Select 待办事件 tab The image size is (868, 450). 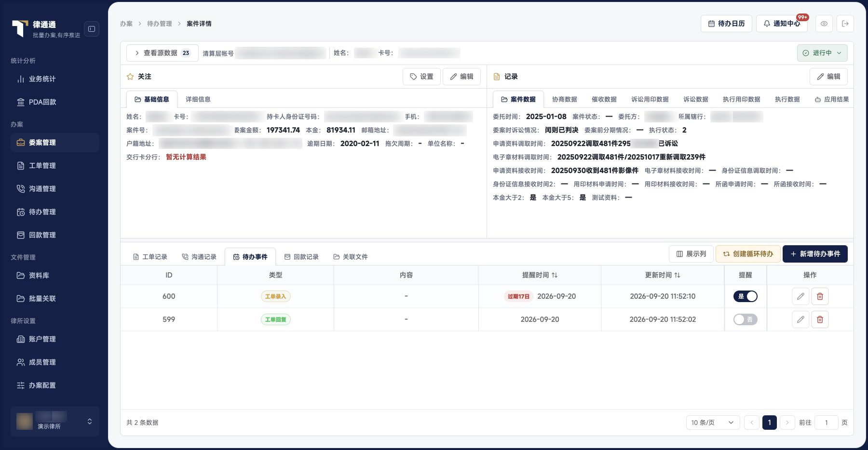tap(250, 257)
